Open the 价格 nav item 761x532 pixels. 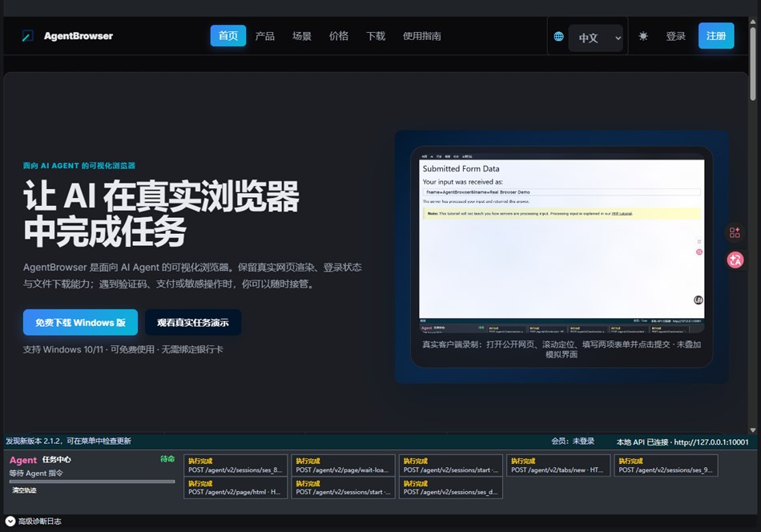pyautogui.click(x=339, y=36)
